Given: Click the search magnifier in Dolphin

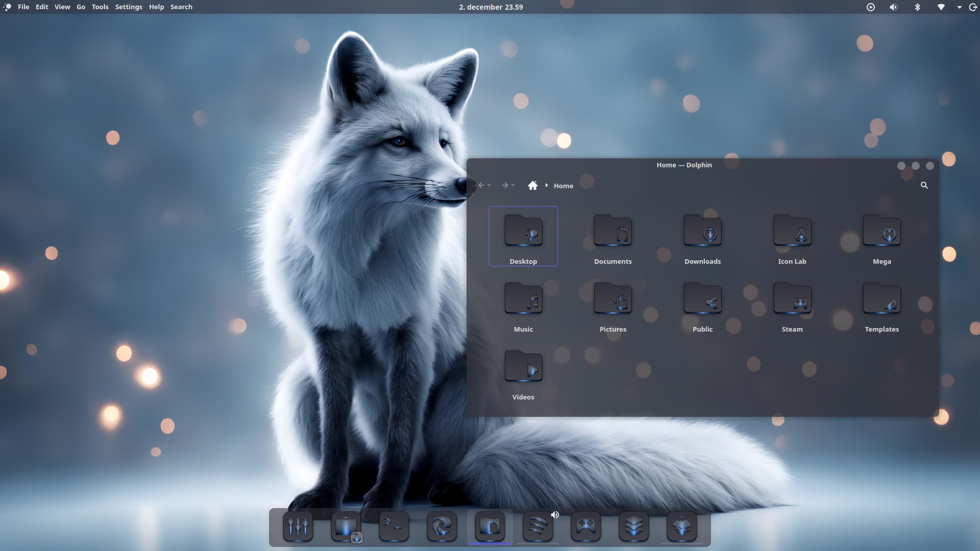Looking at the screenshot, I should (x=924, y=185).
